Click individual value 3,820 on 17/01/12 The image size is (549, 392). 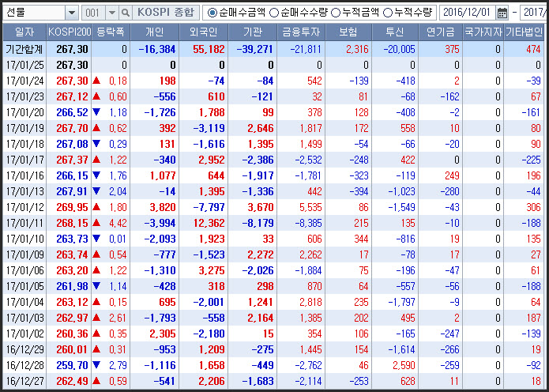point(163,207)
